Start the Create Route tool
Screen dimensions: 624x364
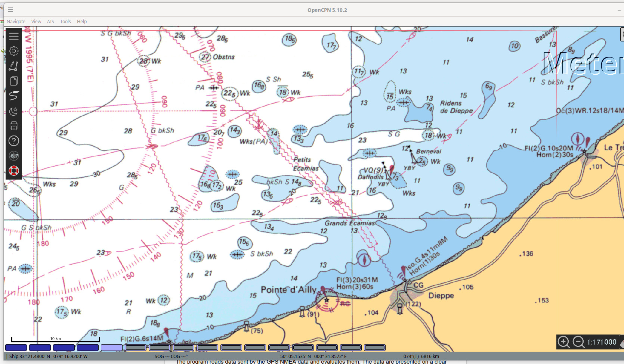pyautogui.click(x=14, y=66)
